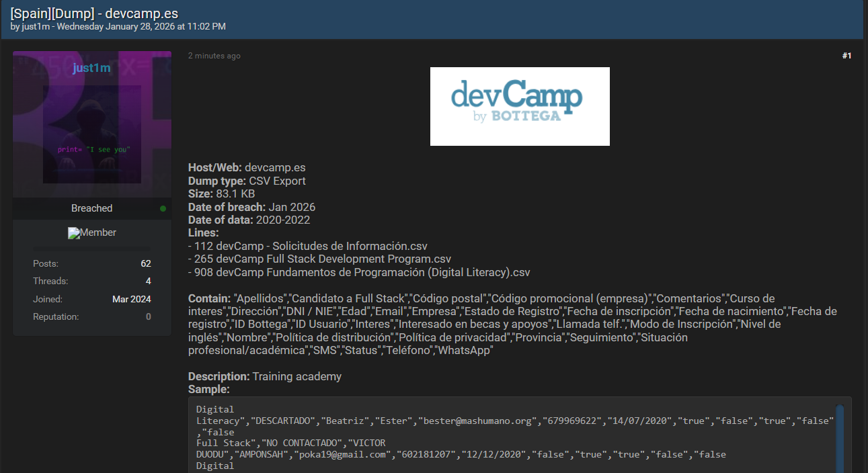The image size is (868, 473).
Task: Click the Joined date Mar 2024
Action: point(131,299)
